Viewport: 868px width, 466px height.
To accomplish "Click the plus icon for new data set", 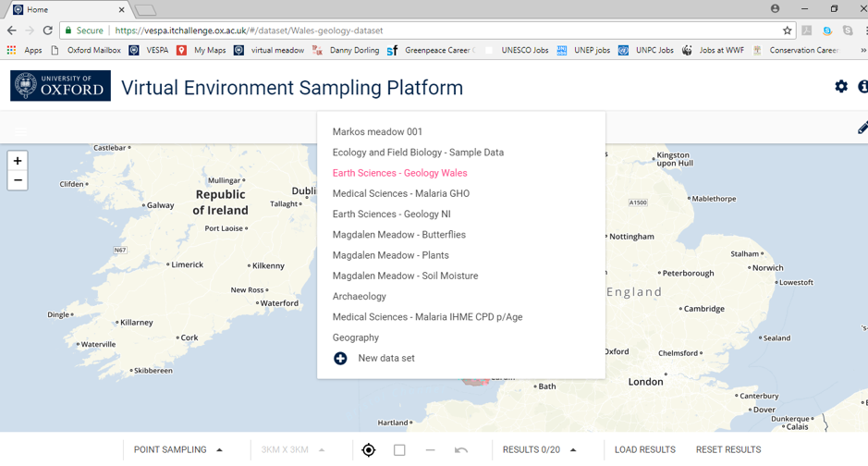I will (340, 359).
